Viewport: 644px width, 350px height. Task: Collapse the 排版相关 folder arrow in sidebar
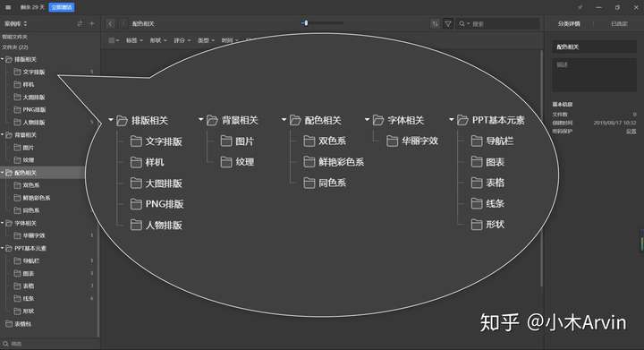click(3, 60)
